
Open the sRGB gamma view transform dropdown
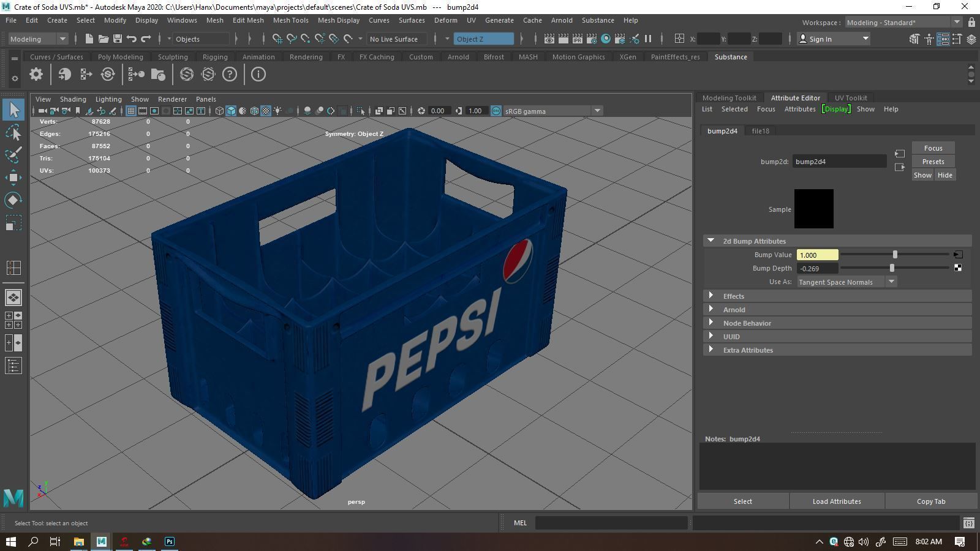pos(553,111)
